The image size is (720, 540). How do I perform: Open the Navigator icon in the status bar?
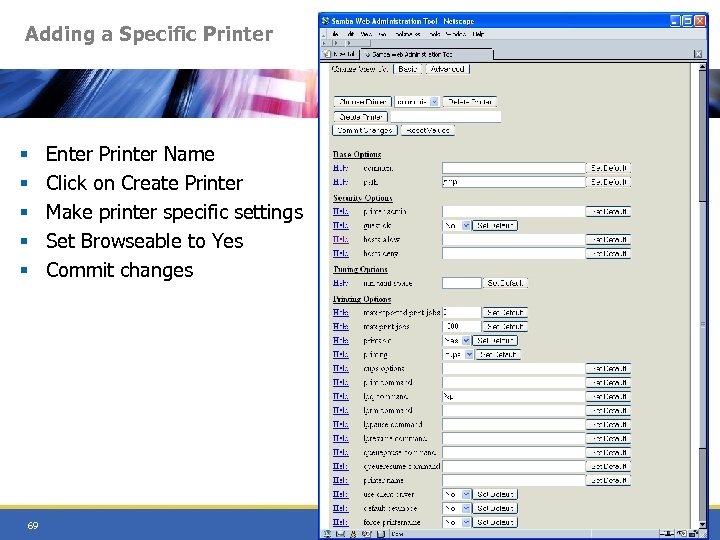[x=327, y=534]
